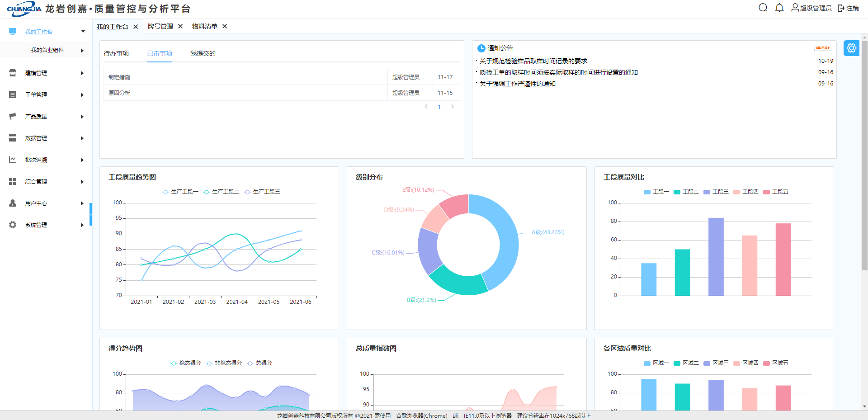868x420 pixels.
Task: Go to previous page arrow in task list
Action: (x=426, y=107)
